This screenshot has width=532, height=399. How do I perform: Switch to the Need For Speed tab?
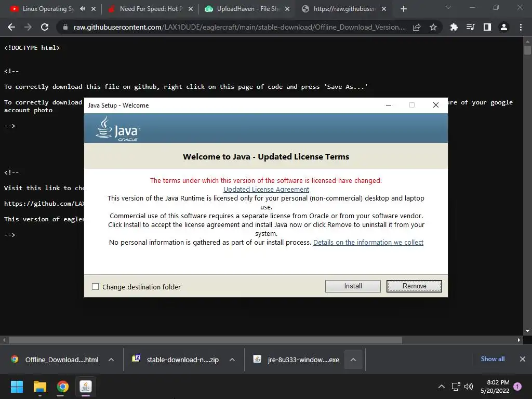(x=151, y=9)
